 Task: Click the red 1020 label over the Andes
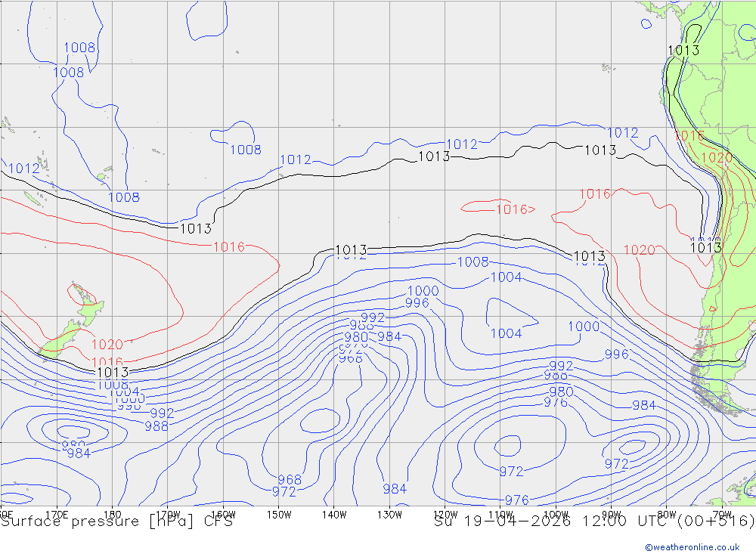[716, 158]
